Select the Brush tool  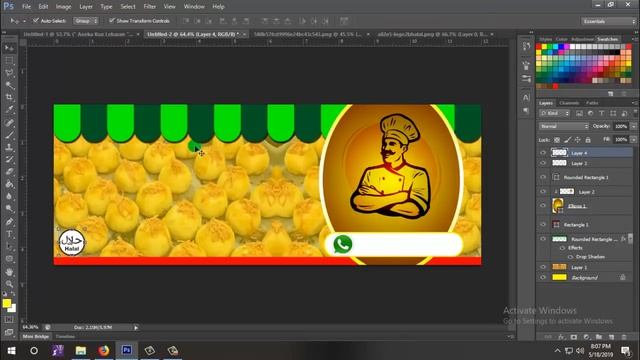9,135
